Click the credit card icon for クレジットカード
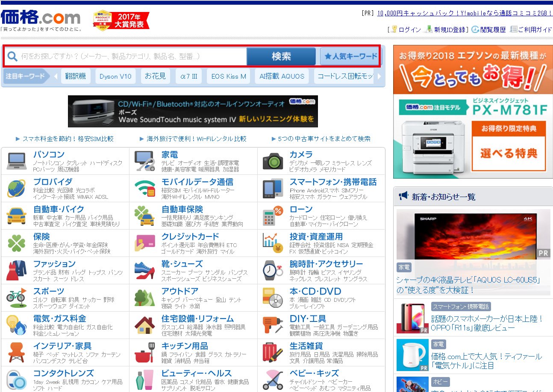 coord(145,243)
